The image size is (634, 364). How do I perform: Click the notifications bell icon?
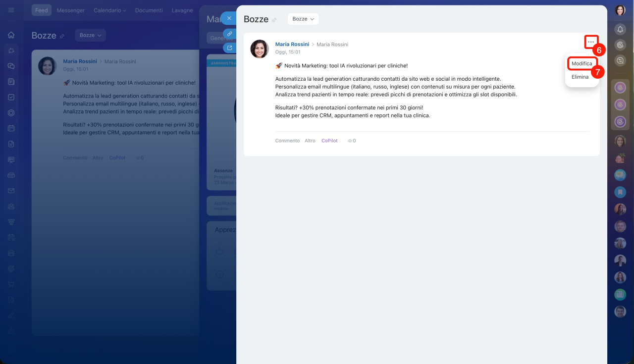pos(620,30)
